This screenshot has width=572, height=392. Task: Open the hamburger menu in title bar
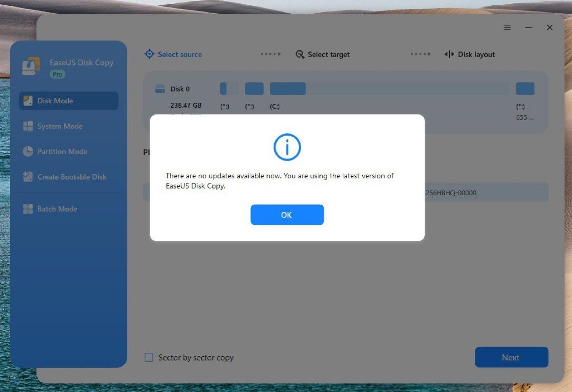[x=507, y=28]
